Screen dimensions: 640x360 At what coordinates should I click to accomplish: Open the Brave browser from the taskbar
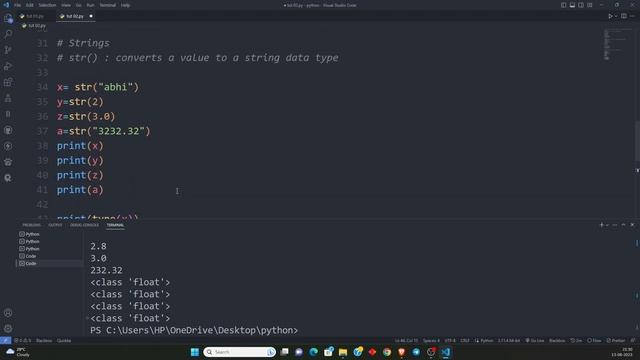(401, 352)
